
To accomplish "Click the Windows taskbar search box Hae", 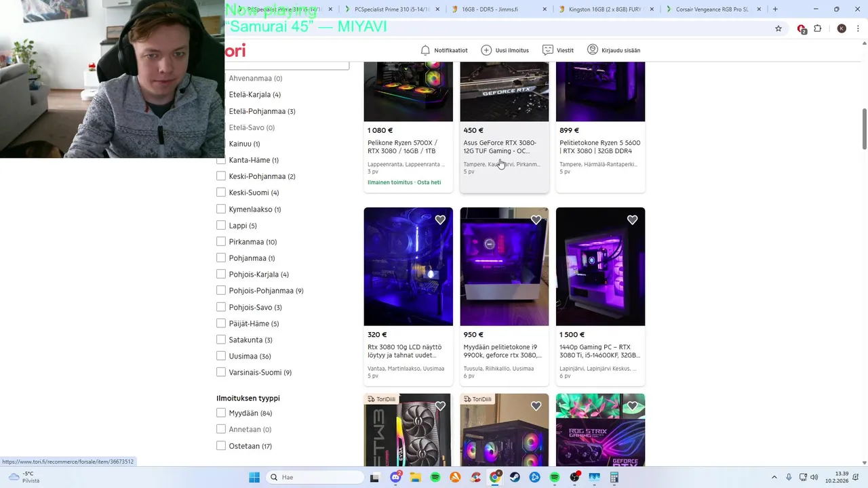I will (315, 477).
